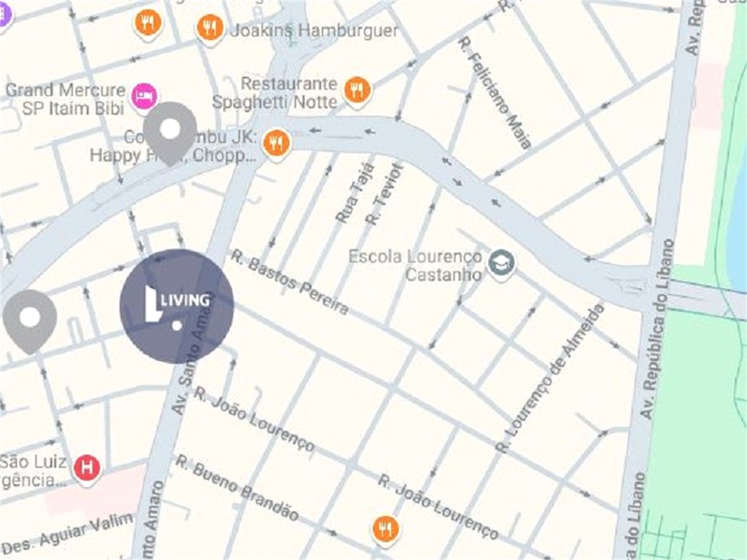This screenshot has height=560, width=747.
Task: Open the Restaurante Spaghetti Notte restaurant pin
Action: click(357, 91)
